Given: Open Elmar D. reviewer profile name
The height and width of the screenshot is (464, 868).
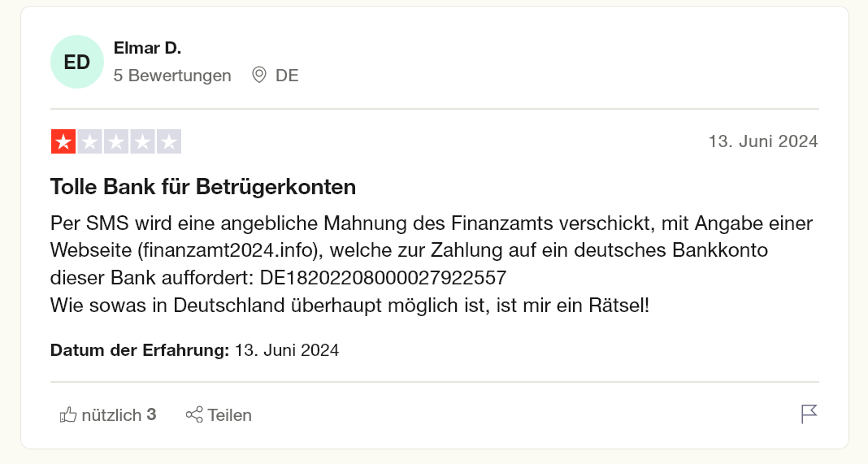Looking at the screenshot, I should click(147, 48).
